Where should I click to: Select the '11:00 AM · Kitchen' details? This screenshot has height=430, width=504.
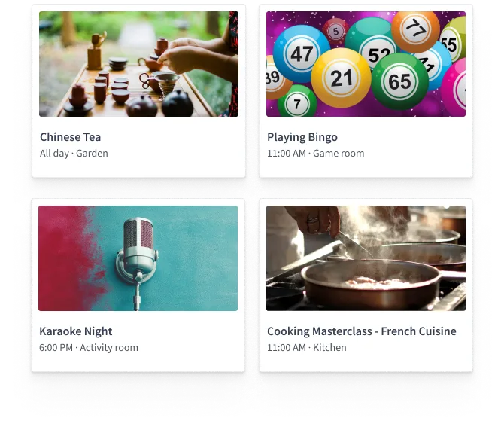click(x=307, y=348)
